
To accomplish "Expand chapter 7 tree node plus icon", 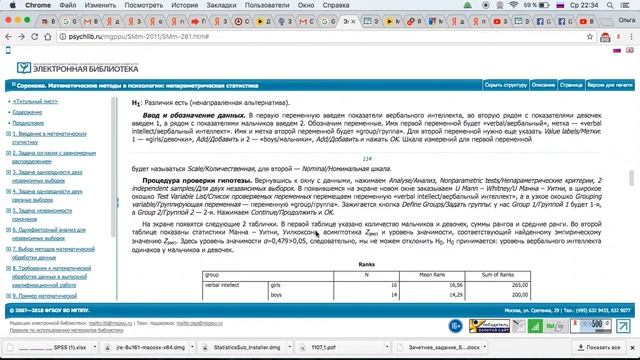I will 8,249.
